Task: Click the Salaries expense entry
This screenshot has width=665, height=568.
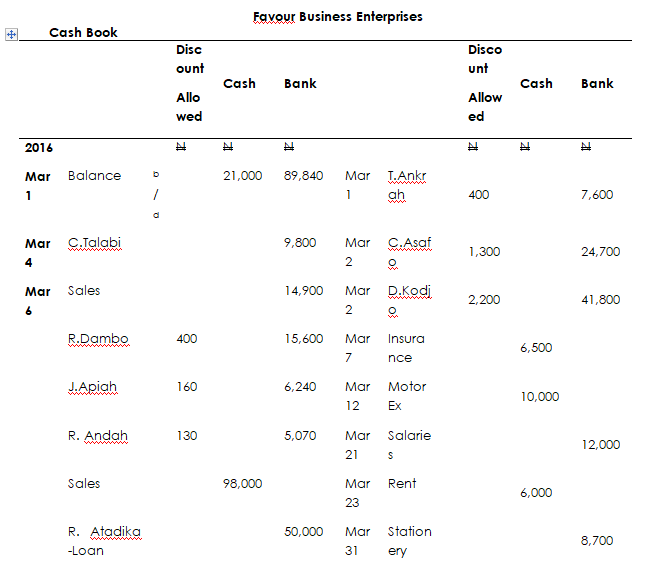Action: click(408, 445)
